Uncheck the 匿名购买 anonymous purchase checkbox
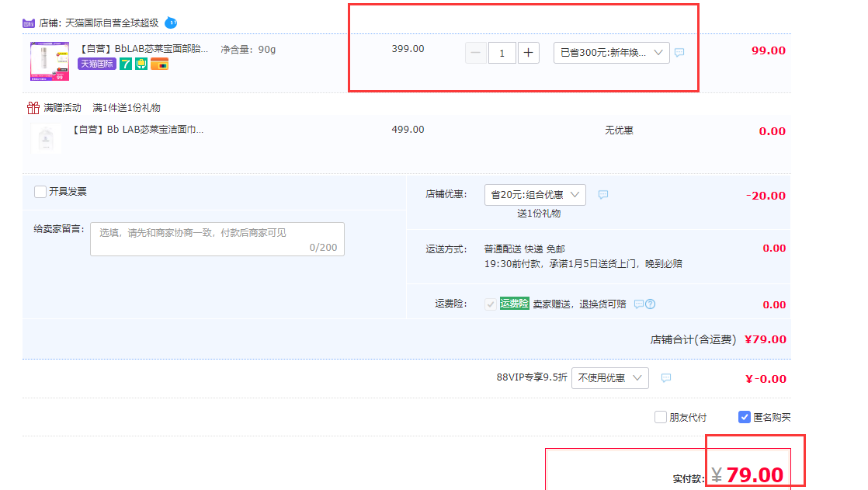868x490 pixels. tap(745, 417)
